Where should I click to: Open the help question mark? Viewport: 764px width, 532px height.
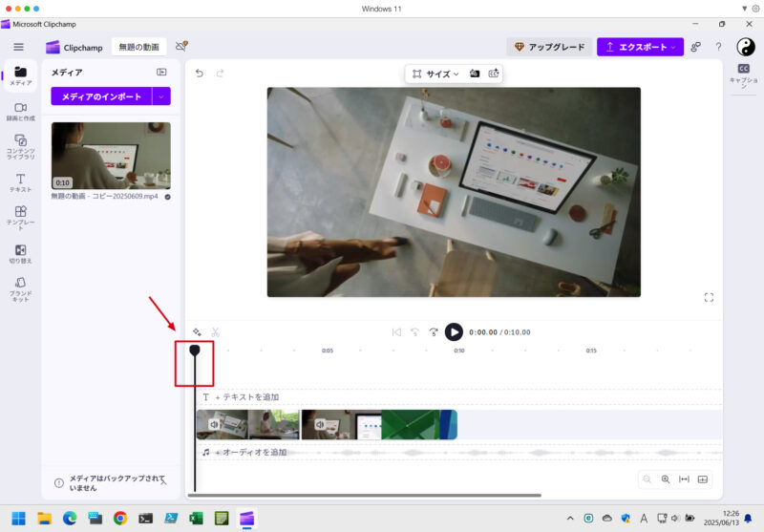click(718, 47)
